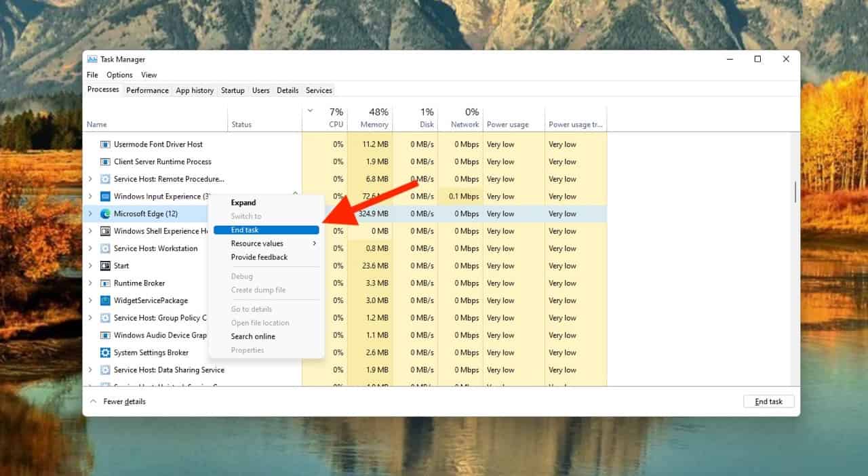Choose End task in the context menu
The height and width of the screenshot is (476, 868).
click(267, 230)
